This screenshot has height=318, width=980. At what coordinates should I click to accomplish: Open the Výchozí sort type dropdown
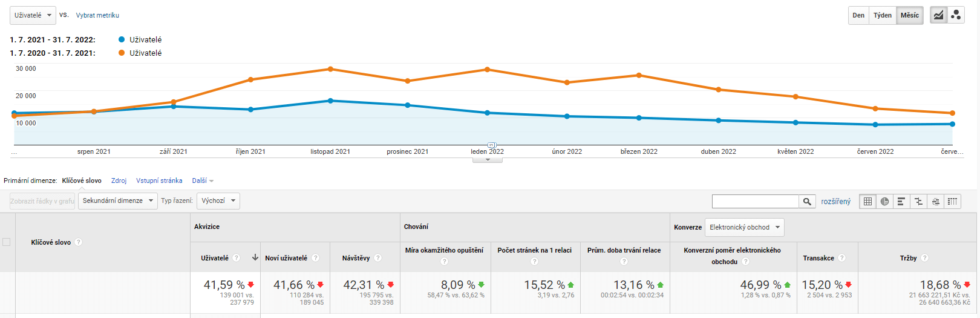click(218, 201)
